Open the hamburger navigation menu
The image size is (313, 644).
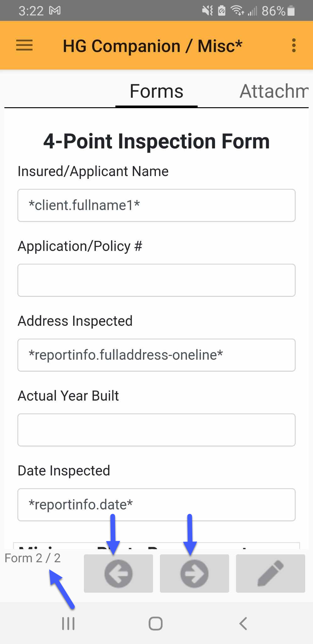tap(25, 45)
